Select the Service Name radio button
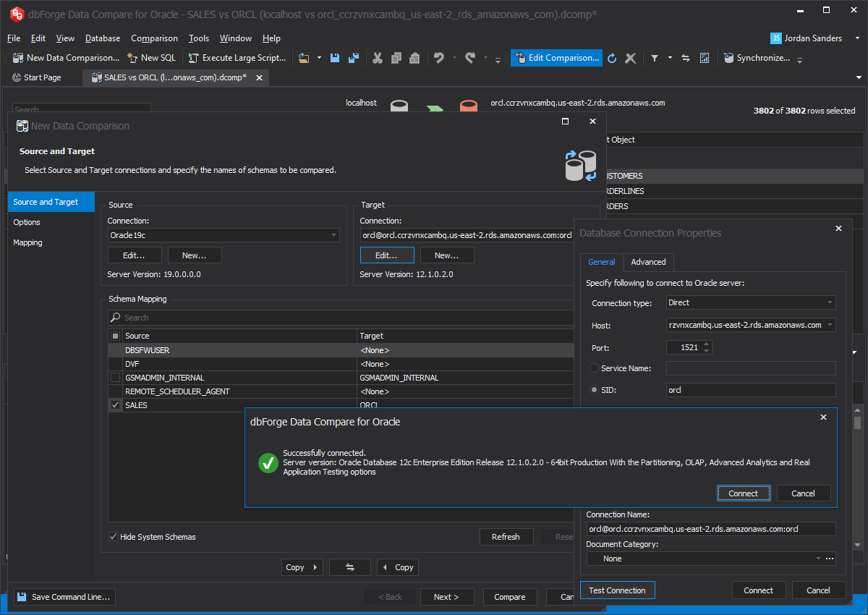Viewport: 868px width, 615px height. pos(595,368)
